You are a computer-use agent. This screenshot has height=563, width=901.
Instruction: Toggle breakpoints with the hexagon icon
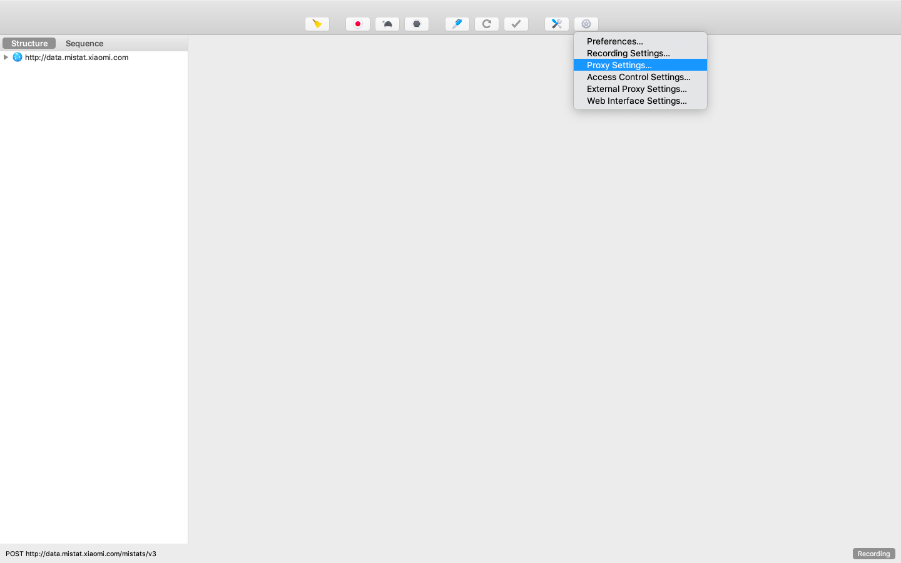tap(417, 24)
